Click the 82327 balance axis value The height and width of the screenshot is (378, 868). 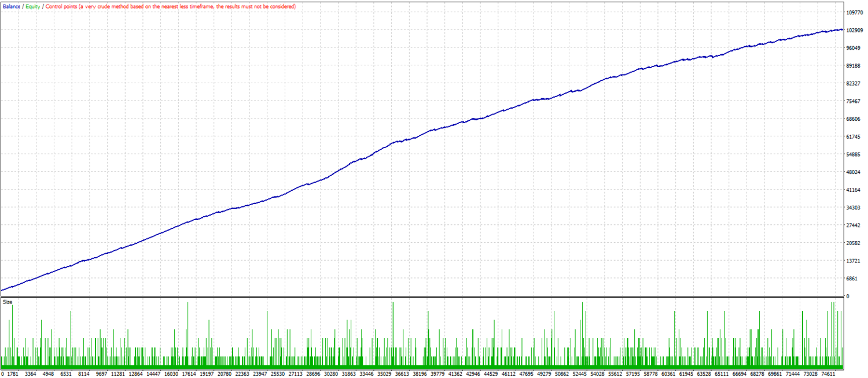854,83
